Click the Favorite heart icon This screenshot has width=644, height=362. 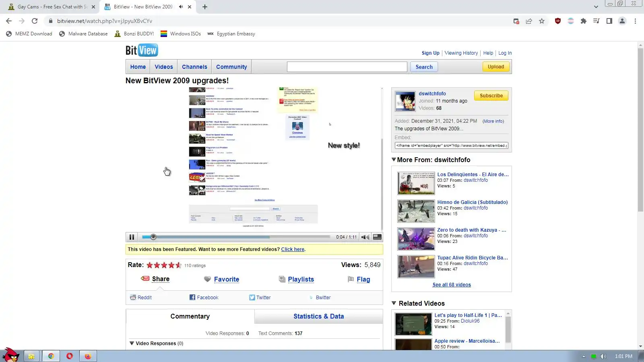click(x=207, y=279)
